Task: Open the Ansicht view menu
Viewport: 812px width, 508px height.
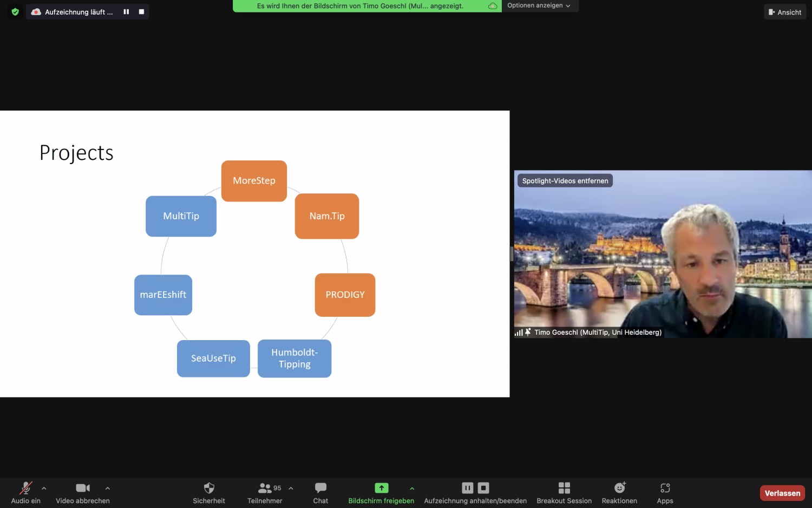Action: click(x=784, y=12)
